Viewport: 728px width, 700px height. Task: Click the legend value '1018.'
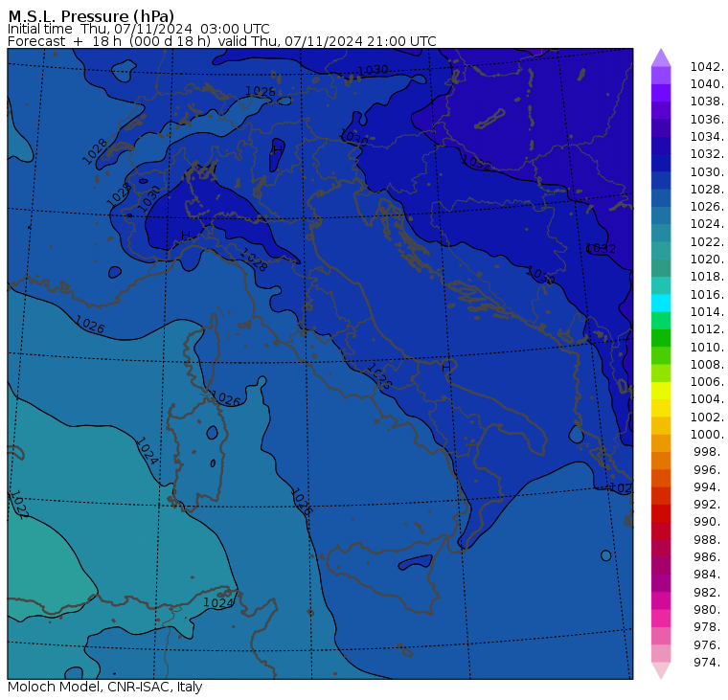click(707, 276)
